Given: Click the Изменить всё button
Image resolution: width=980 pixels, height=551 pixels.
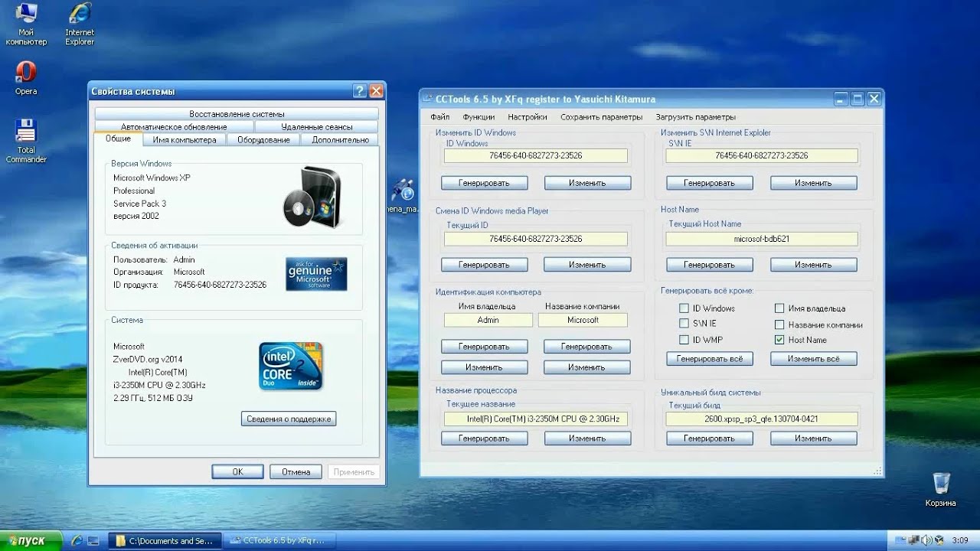Looking at the screenshot, I should coord(813,359).
